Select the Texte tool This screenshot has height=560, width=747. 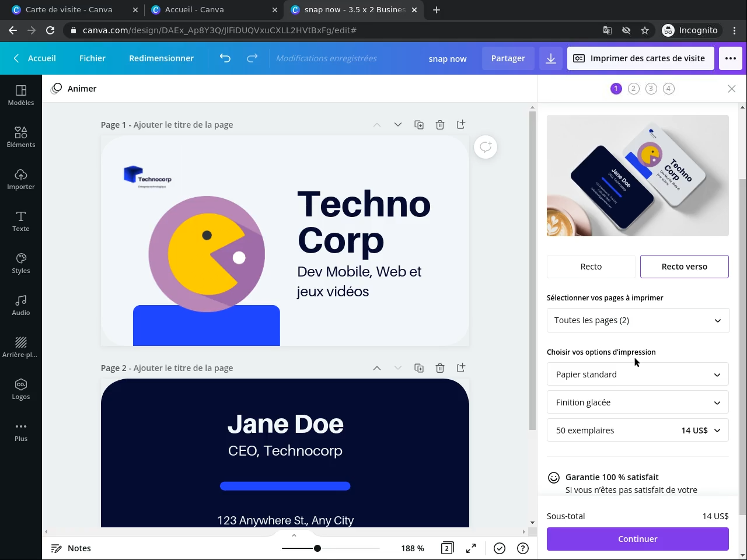tap(21, 221)
